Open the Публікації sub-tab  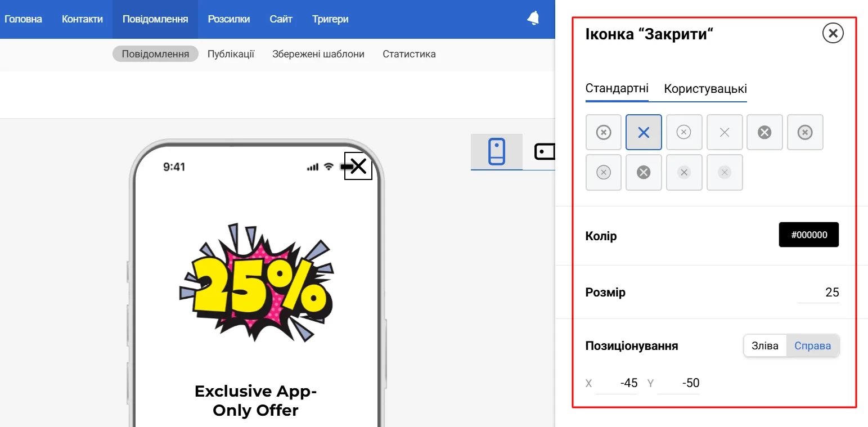click(x=231, y=54)
